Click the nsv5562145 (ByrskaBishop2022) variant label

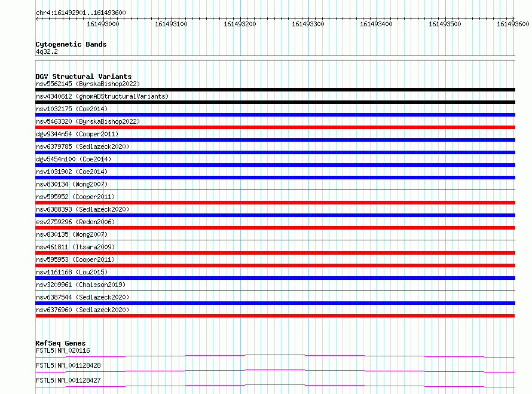point(88,84)
